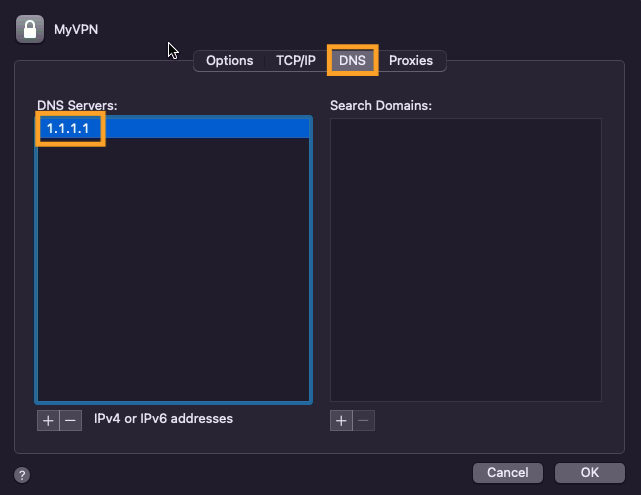Add a DNS server with plus button
This screenshot has width=641, height=495.
[48, 421]
